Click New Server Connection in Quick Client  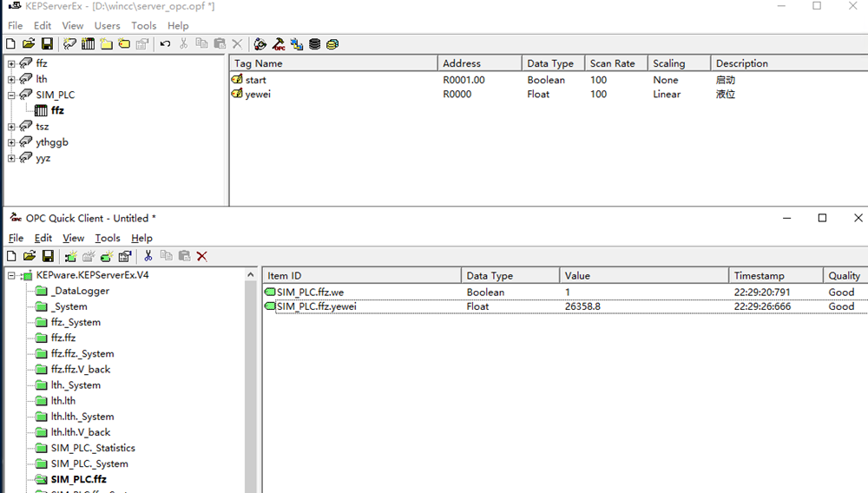point(70,256)
